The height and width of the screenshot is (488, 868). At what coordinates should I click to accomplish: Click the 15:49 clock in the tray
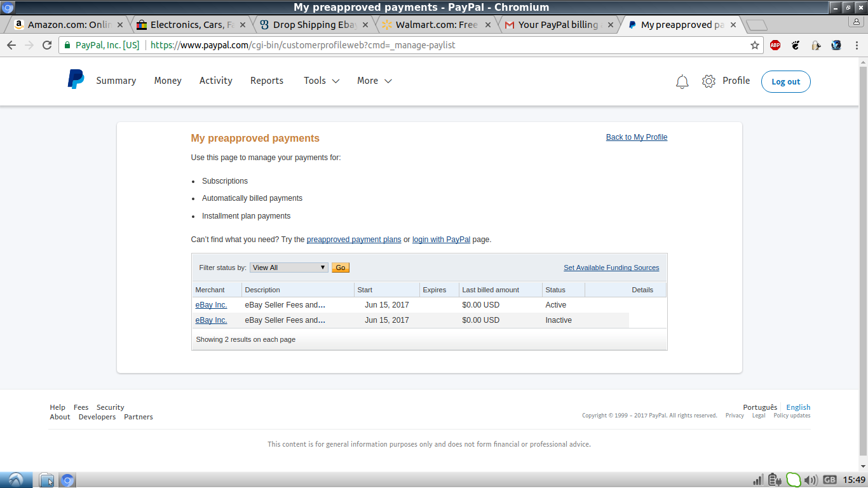854,480
